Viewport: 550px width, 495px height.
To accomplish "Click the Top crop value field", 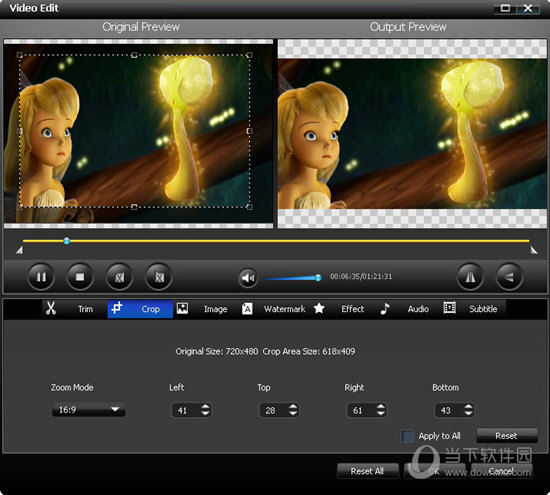I will click(x=274, y=410).
